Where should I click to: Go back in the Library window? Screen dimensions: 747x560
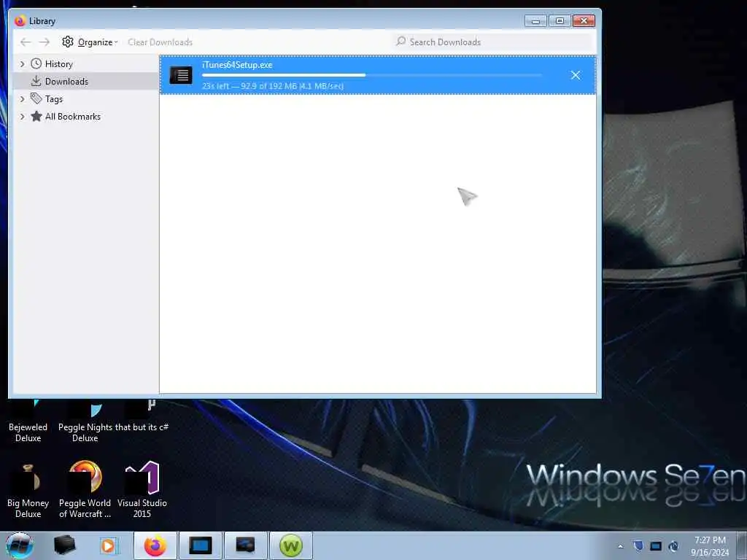[26, 42]
